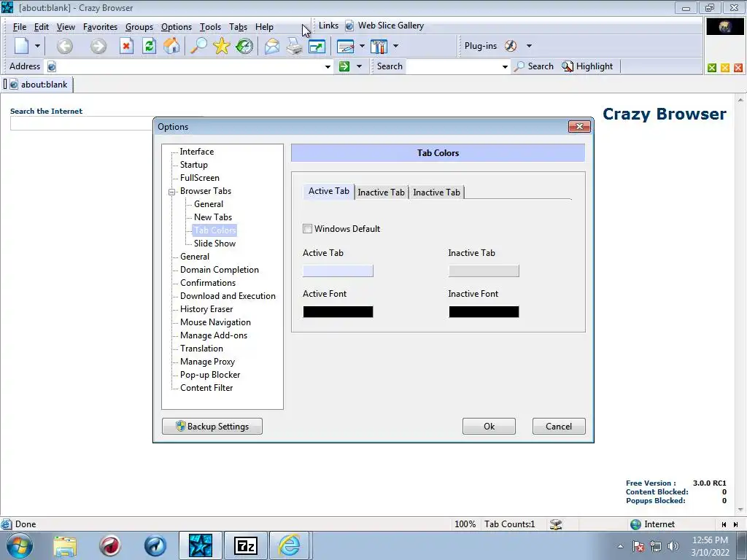
Task: Select New Tabs in options tree
Action: pyautogui.click(x=213, y=217)
